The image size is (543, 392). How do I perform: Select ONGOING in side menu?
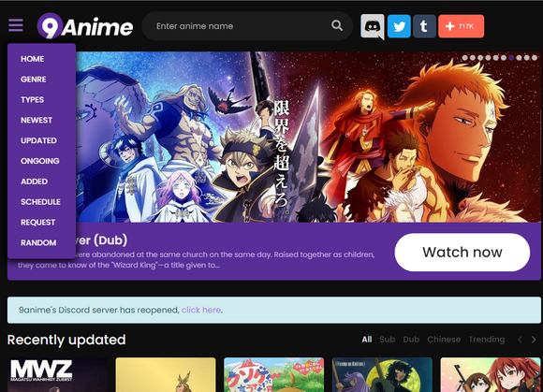point(40,161)
